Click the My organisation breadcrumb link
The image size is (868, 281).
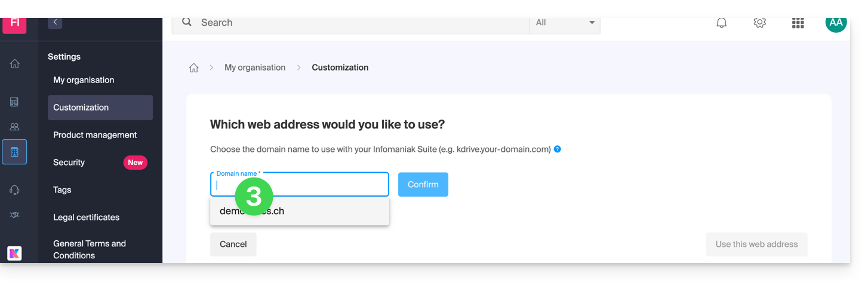[255, 68]
